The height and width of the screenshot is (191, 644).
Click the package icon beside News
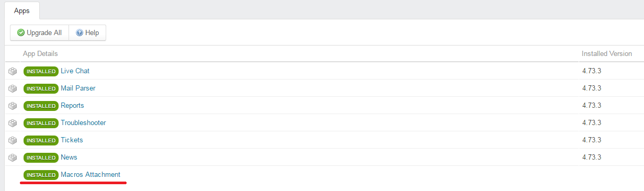pyautogui.click(x=13, y=158)
